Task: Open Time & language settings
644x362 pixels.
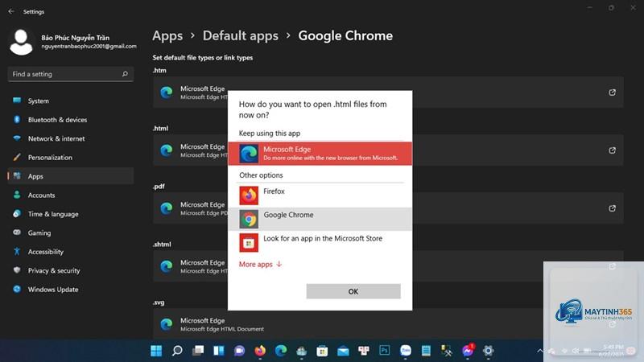Action: coord(71,214)
